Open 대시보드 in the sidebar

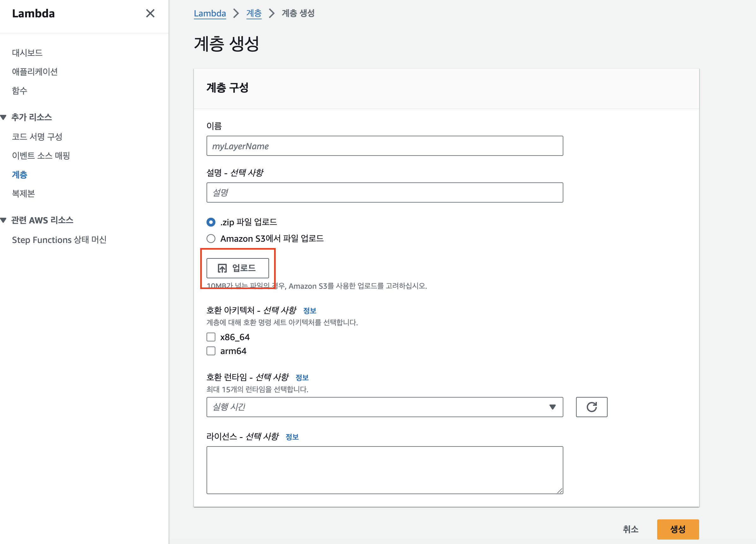coord(27,53)
